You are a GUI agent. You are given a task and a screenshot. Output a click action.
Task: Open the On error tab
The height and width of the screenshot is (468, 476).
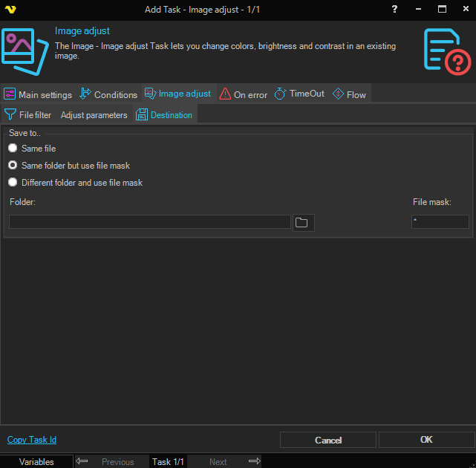(244, 94)
